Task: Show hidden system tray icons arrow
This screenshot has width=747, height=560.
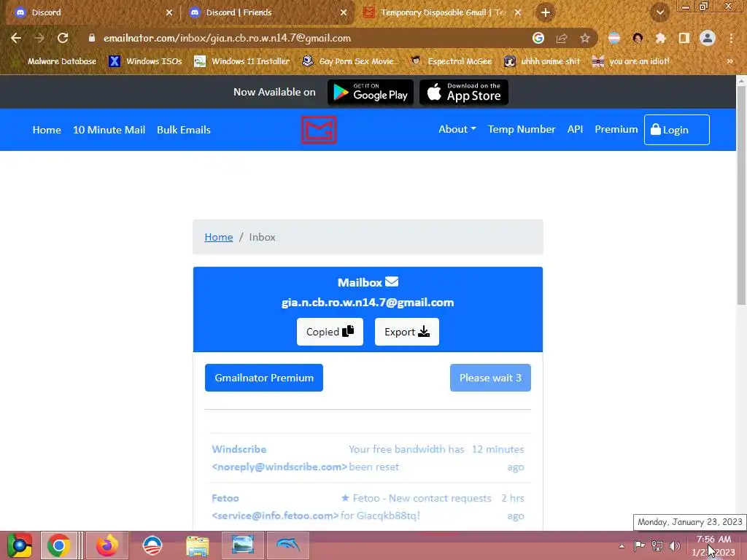Action: click(622, 545)
